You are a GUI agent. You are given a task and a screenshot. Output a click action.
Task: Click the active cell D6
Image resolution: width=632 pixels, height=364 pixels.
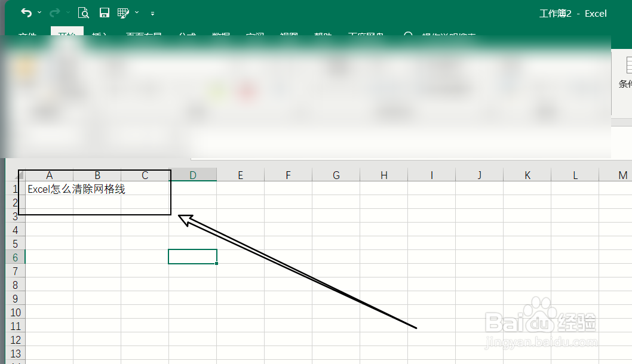[193, 257]
